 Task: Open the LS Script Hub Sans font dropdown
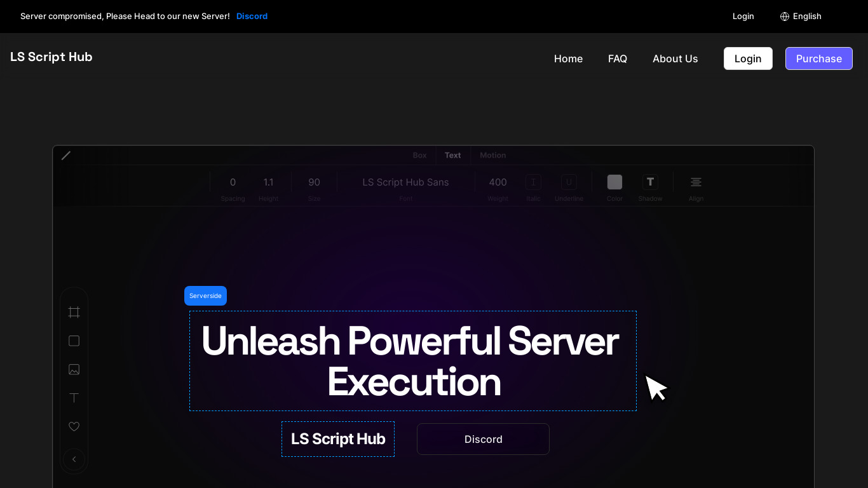coord(405,182)
